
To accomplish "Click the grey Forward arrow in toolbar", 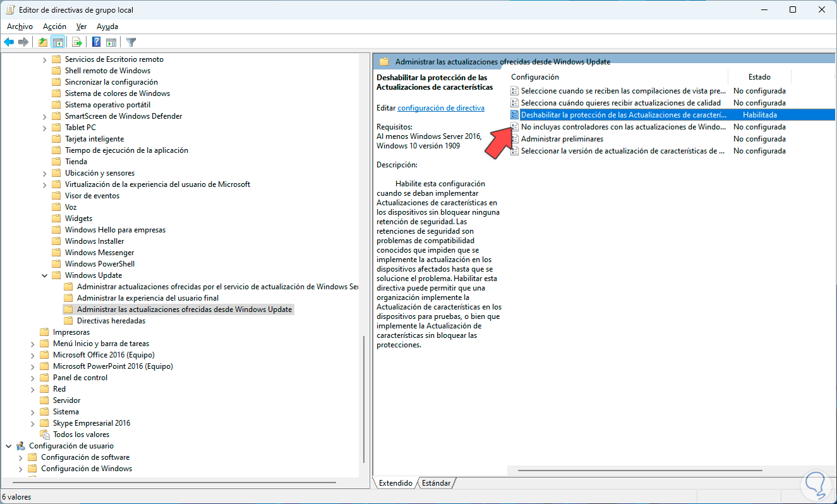I will point(23,42).
